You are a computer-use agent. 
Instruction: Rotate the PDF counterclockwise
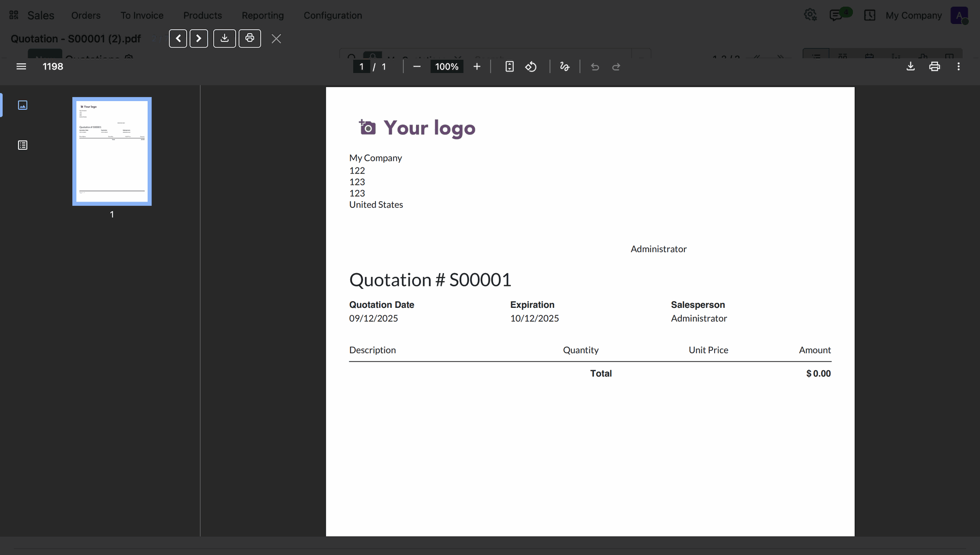[531, 66]
